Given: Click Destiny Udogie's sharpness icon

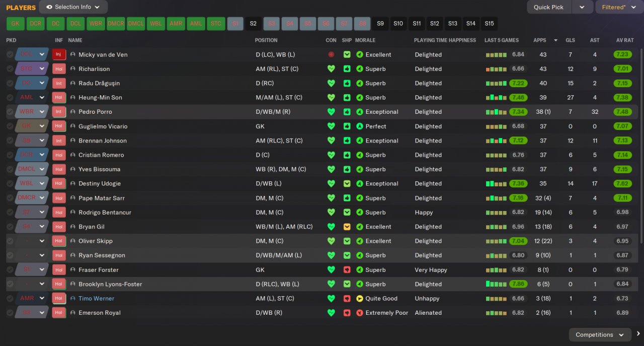Looking at the screenshot, I should (347, 184).
